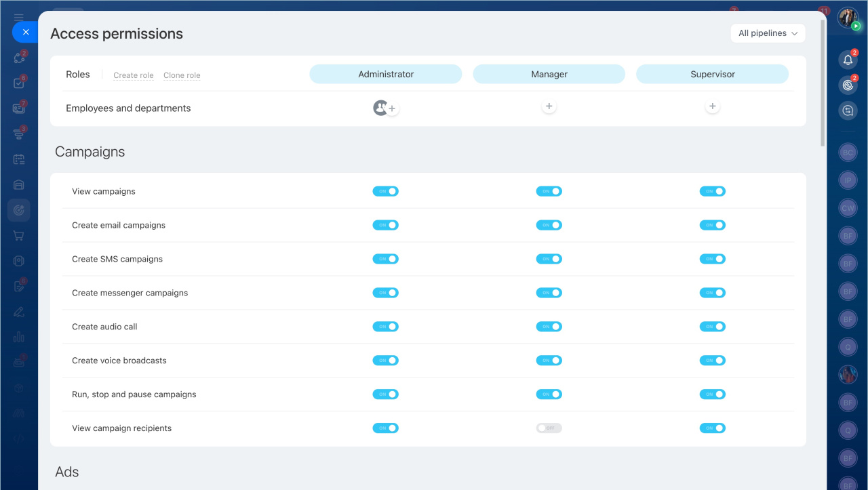Enable View campaign recipients for Manager
This screenshot has height=490, width=868.
point(549,428)
